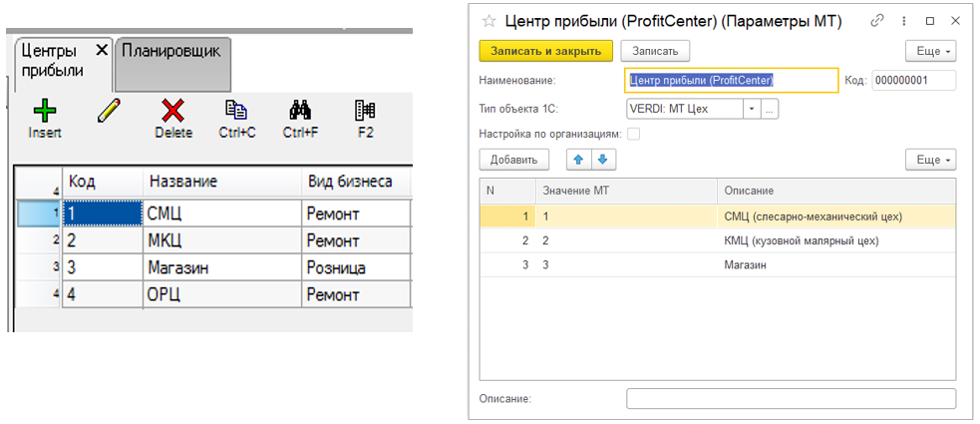Open the Еще menu above the table
The width and height of the screenshot is (980, 424).
930,160
